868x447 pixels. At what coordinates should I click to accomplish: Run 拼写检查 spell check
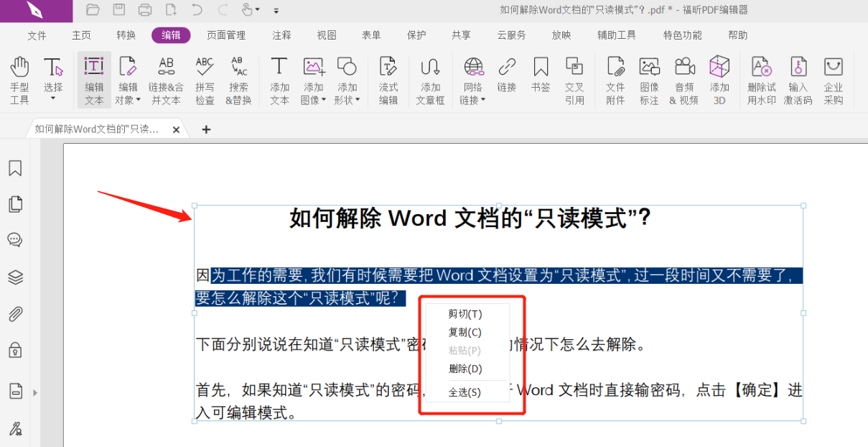204,79
